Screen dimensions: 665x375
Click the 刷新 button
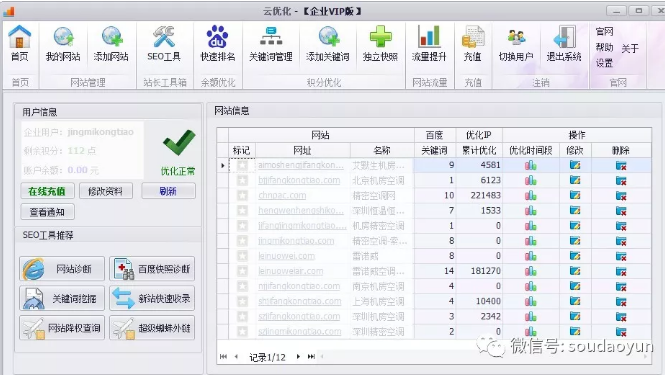click(x=168, y=191)
